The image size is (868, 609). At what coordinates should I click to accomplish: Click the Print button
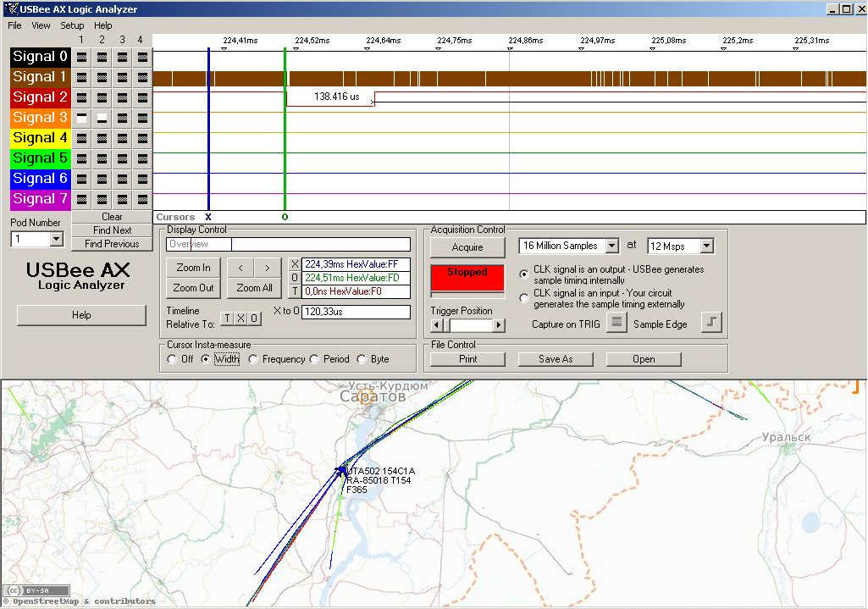tap(467, 359)
